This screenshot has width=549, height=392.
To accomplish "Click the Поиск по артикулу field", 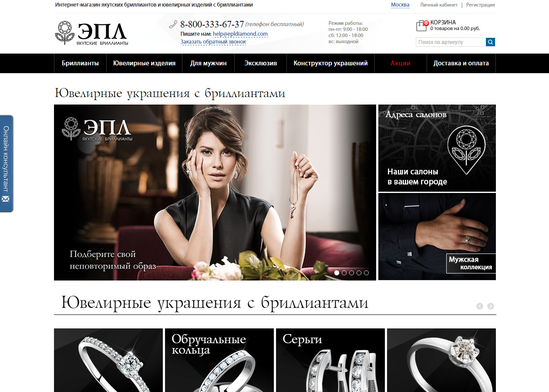I will (451, 42).
